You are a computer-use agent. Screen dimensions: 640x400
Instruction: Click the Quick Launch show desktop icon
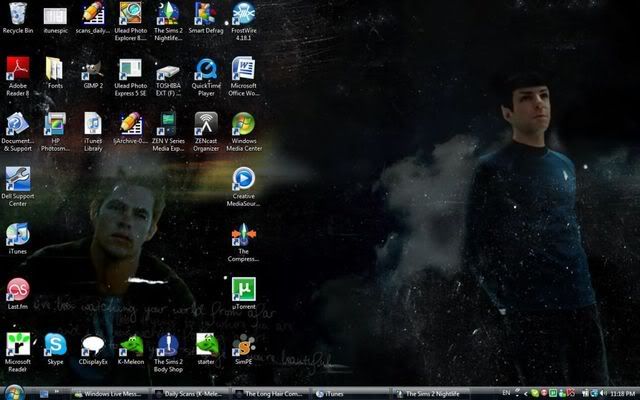(x=44, y=393)
